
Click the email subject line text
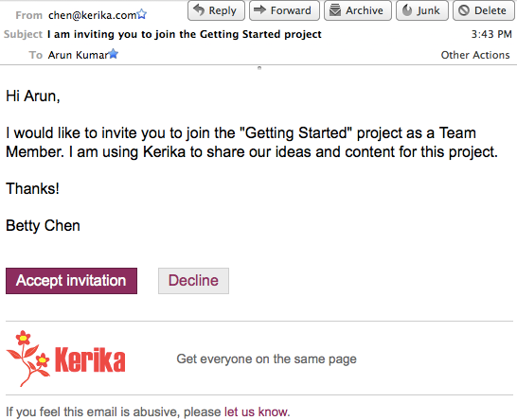pos(185,34)
